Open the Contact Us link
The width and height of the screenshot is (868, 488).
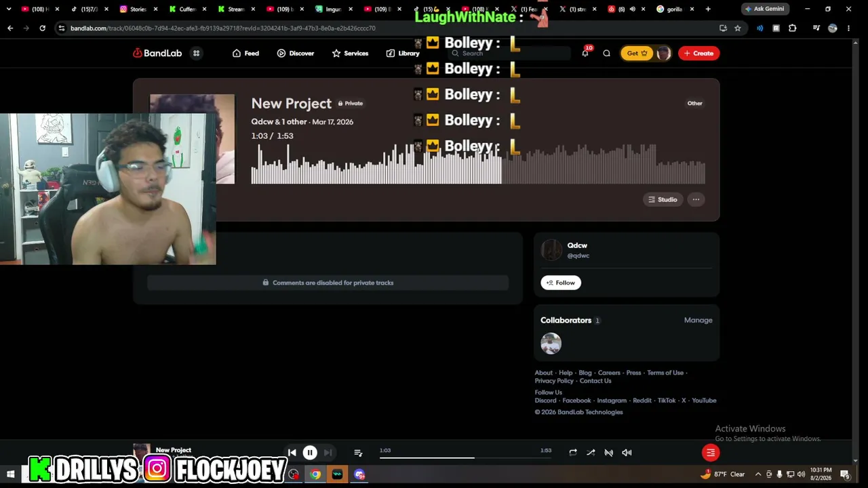pyautogui.click(x=595, y=381)
